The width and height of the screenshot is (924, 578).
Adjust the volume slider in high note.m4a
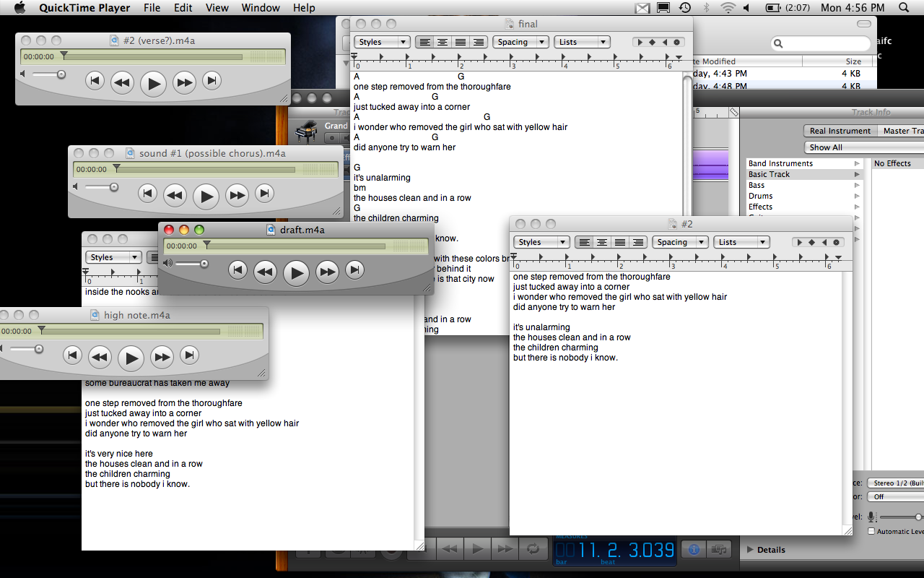coord(39,349)
